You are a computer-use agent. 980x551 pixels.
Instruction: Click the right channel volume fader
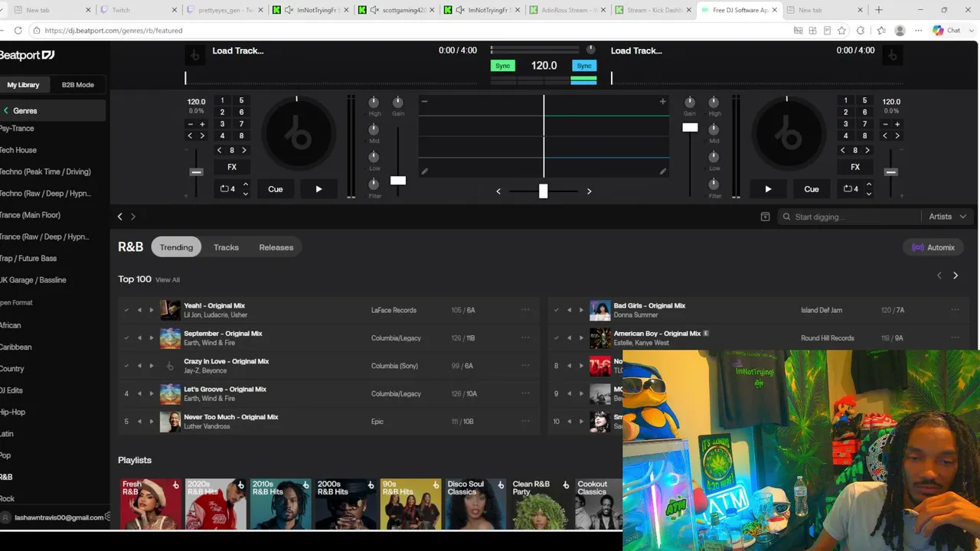690,127
